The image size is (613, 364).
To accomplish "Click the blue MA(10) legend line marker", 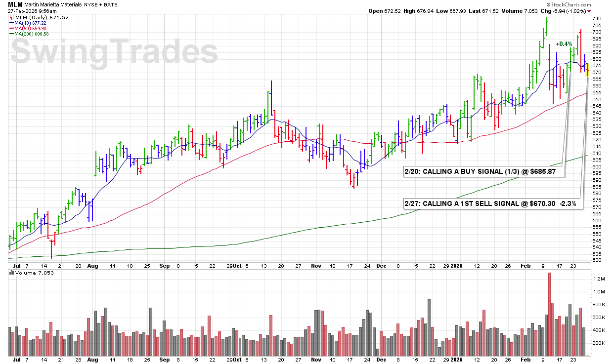I will click(x=11, y=23).
